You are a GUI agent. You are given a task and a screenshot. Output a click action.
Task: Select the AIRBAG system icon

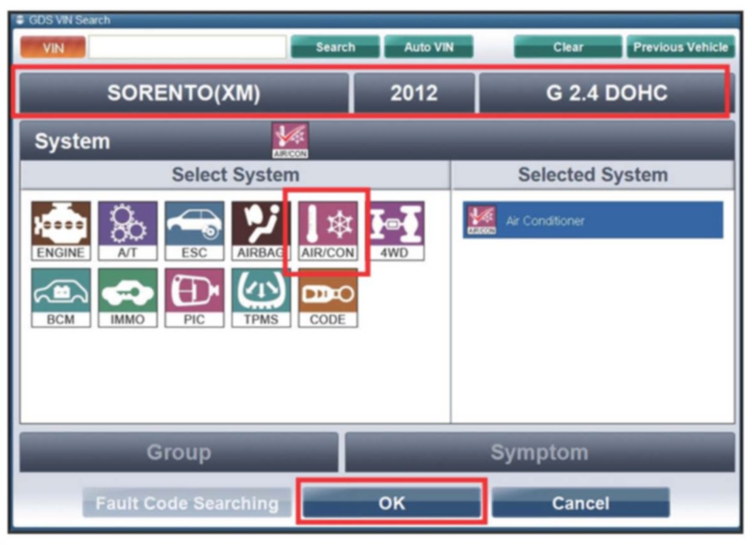[260, 230]
